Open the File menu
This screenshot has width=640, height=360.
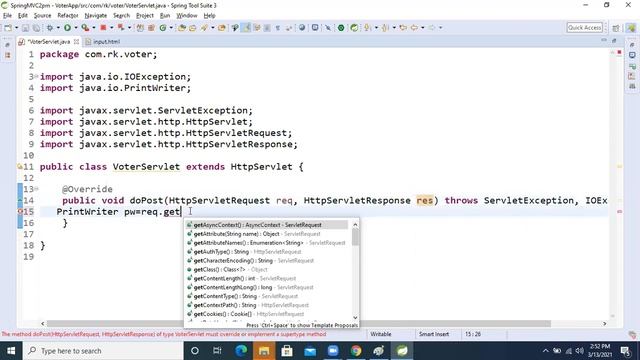(7, 16)
